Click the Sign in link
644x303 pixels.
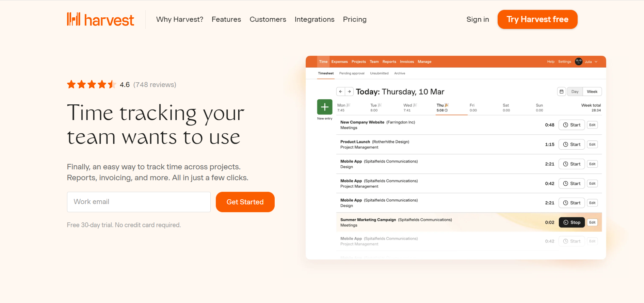[x=478, y=19]
